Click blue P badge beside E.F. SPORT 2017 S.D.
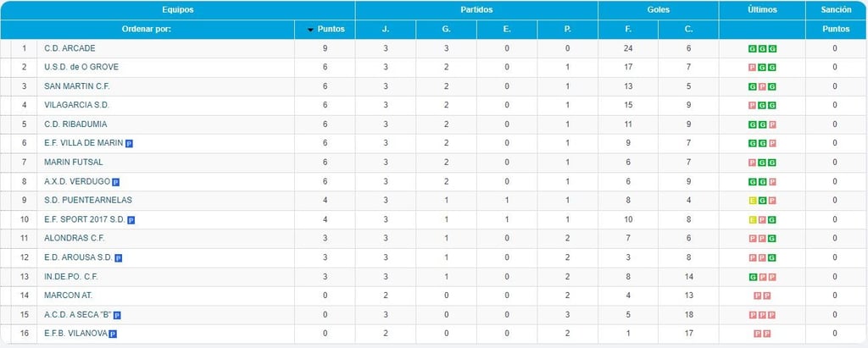This screenshot has width=868, height=348. click(x=131, y=219)
